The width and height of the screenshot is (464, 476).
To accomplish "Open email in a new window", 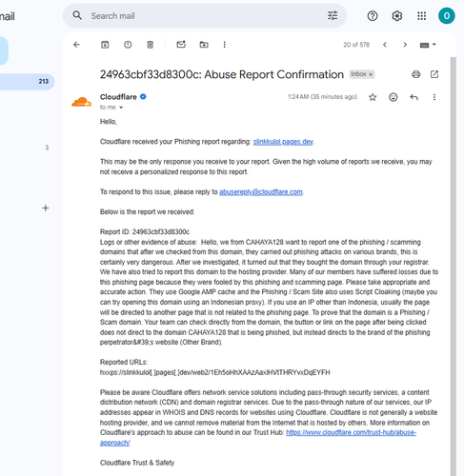I will (434, 74).
